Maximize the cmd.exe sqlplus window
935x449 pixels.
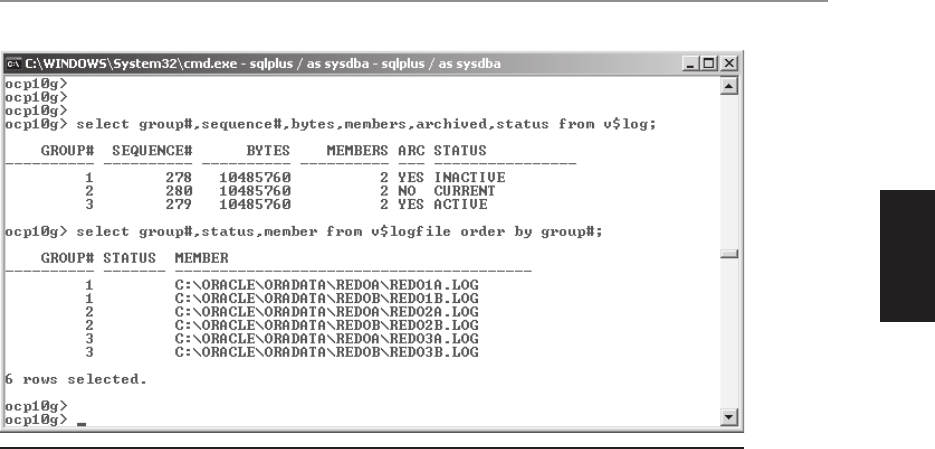[x=710, y=63]
